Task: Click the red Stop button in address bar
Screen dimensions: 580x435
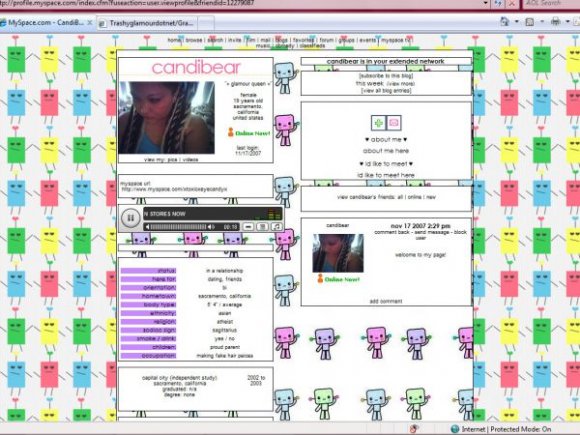Action: tap(512, 3)
